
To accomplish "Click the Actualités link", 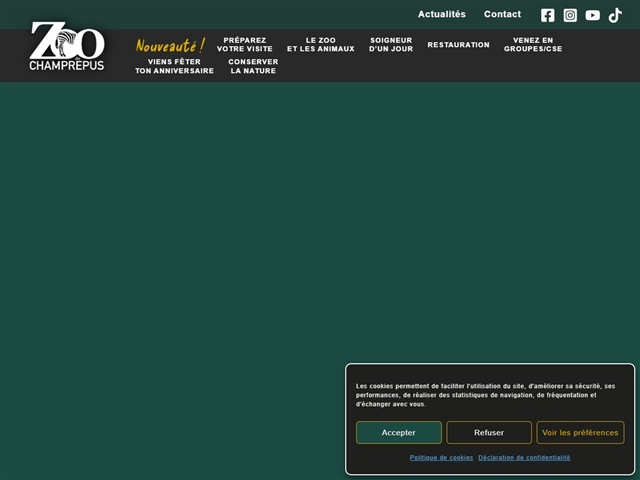I will click(x=441, y=15).
